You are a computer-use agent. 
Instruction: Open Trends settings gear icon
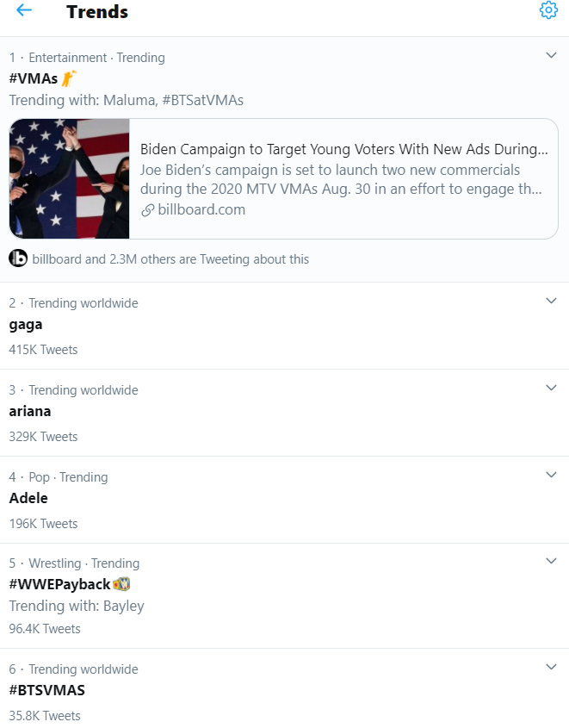click(548, 9)
